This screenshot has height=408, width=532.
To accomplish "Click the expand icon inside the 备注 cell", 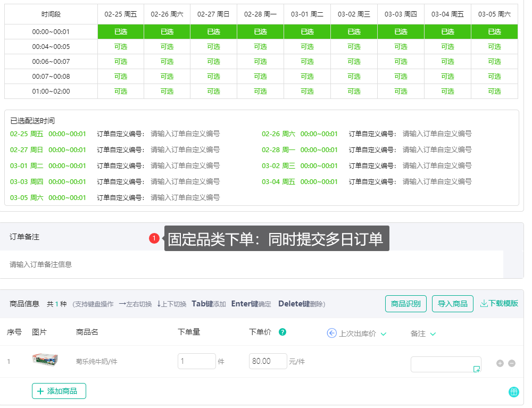I will tap(476, 368).
